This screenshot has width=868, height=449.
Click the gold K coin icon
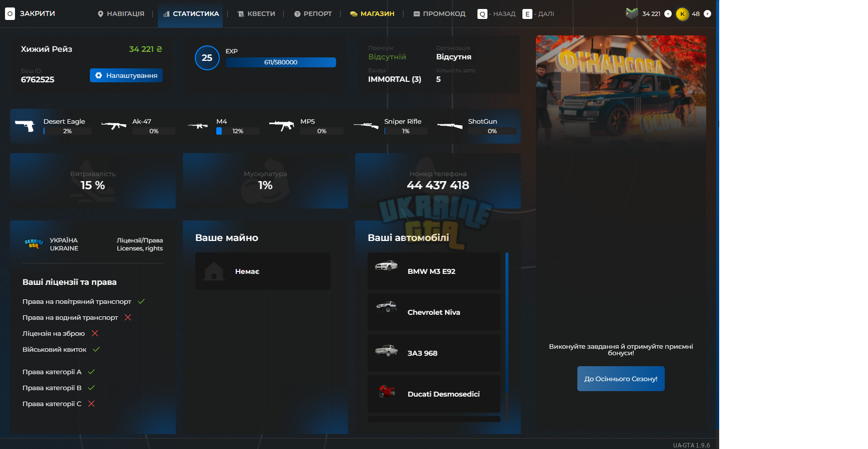coord(682,14)
